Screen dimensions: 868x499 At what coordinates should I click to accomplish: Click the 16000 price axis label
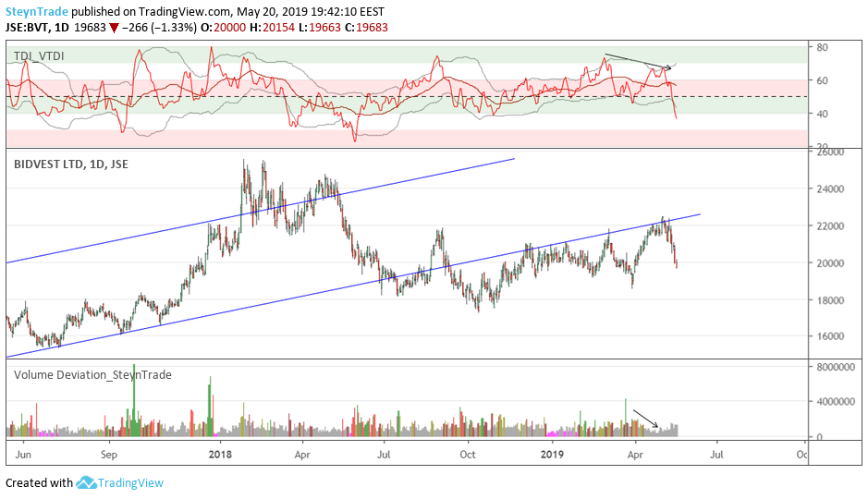[830, 336]
